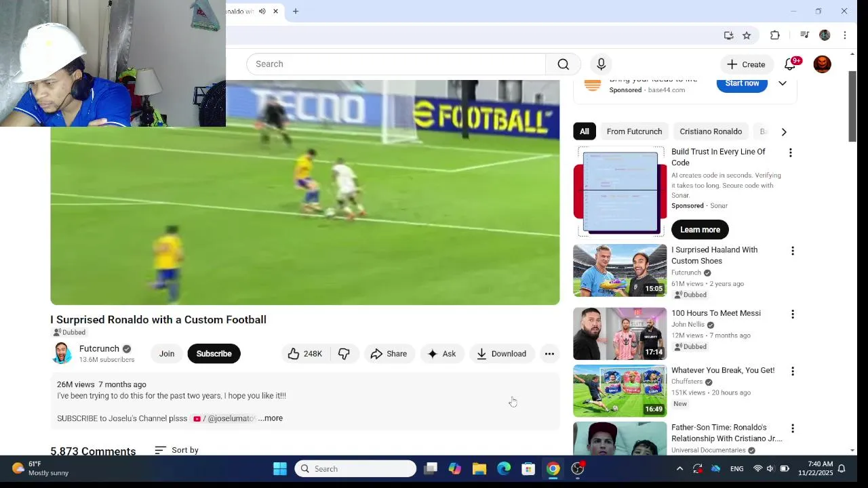
Task: Bookmark this page with star icon
Action: 747,35
